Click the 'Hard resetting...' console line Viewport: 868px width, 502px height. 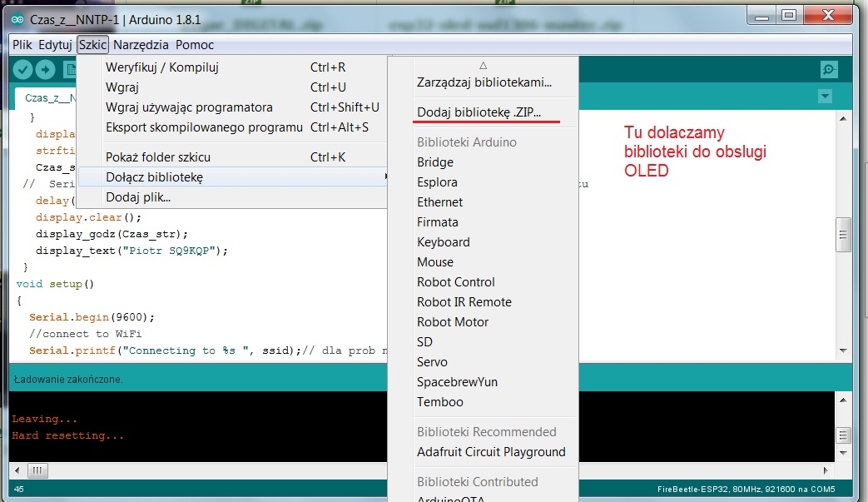67,435
